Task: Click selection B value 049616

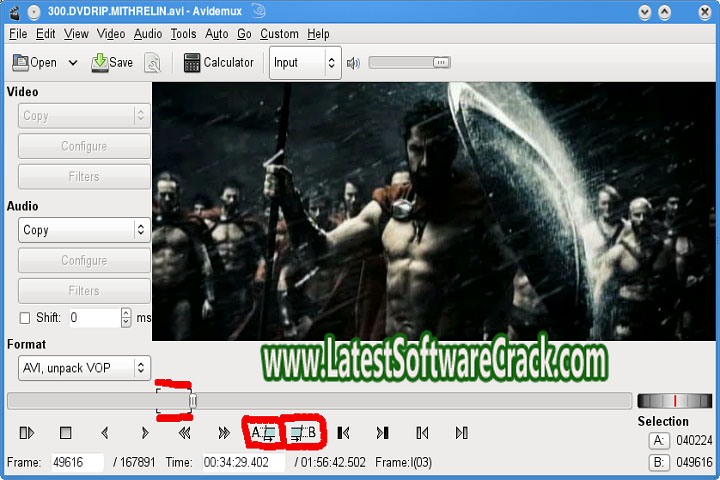Action: click(694, 462)
